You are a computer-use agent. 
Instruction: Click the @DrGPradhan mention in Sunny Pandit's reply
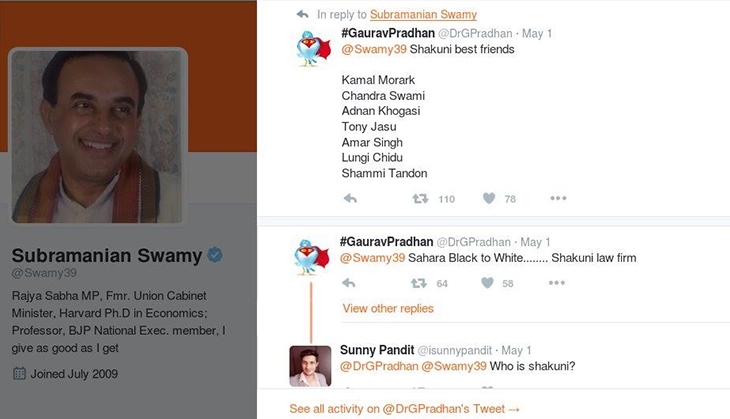[379, 366]
